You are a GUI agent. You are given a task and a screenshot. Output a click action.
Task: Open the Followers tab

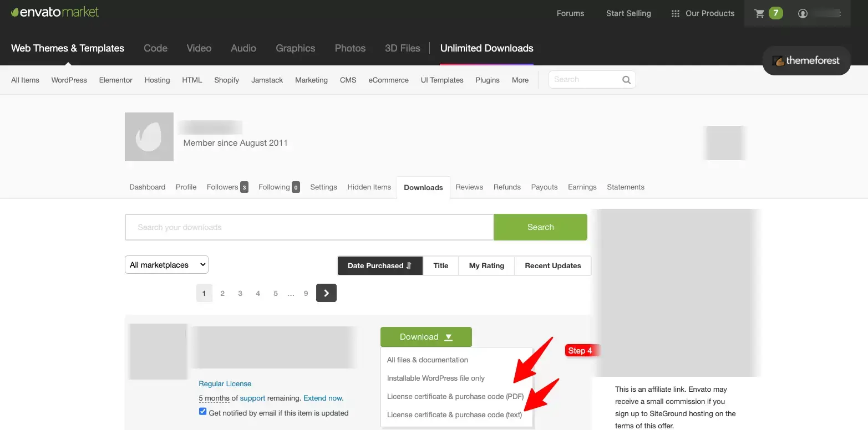tap(227, 187)
